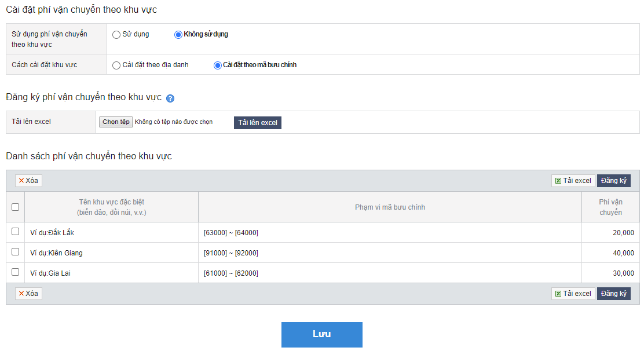644x351 pixels.
Task: Click the top Xóa delete button
Action: point(28,181)
